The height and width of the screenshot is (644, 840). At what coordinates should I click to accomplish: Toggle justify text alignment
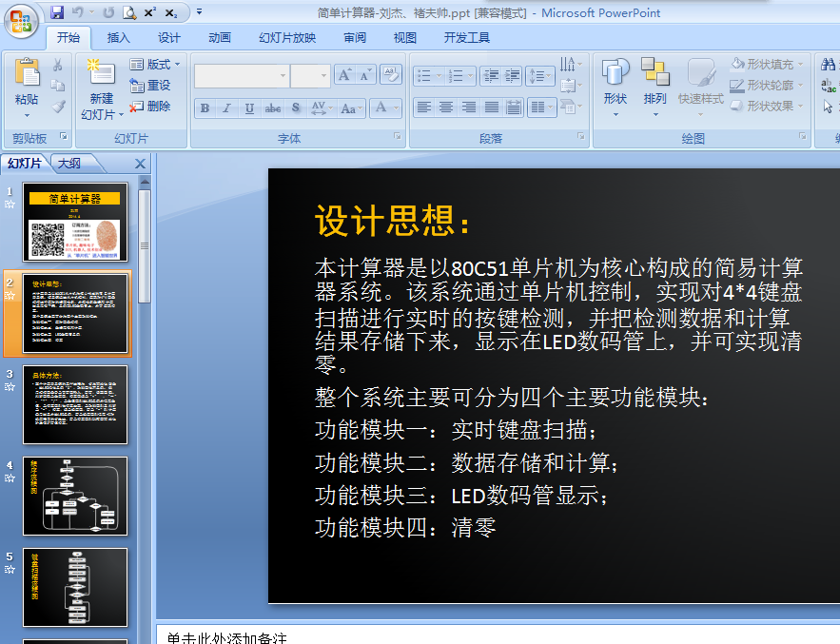point(491,107)
